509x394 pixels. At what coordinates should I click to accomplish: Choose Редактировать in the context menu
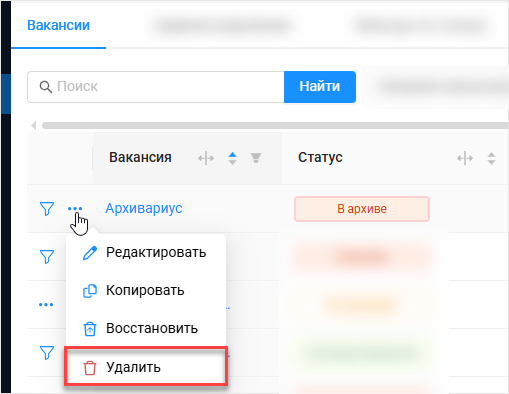[x=146, y=253]
